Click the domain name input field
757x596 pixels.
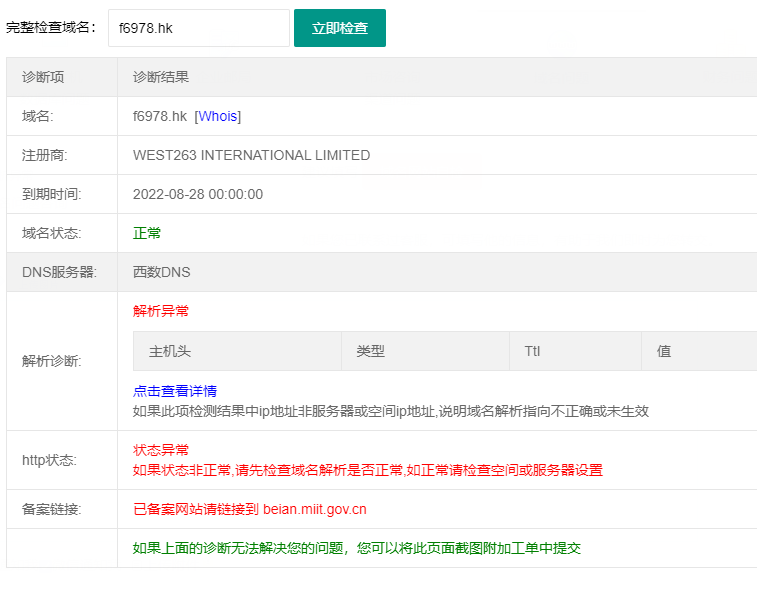[x=198, y=28]
